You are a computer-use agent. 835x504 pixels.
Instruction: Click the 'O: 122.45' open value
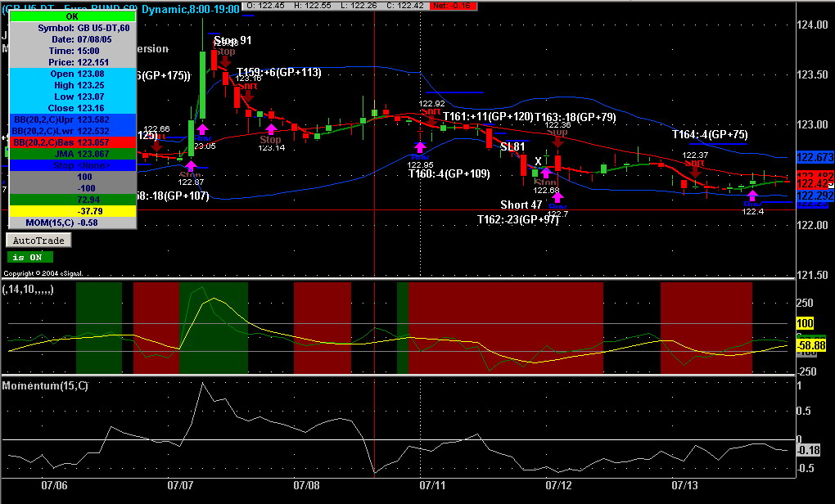point(264,6)
